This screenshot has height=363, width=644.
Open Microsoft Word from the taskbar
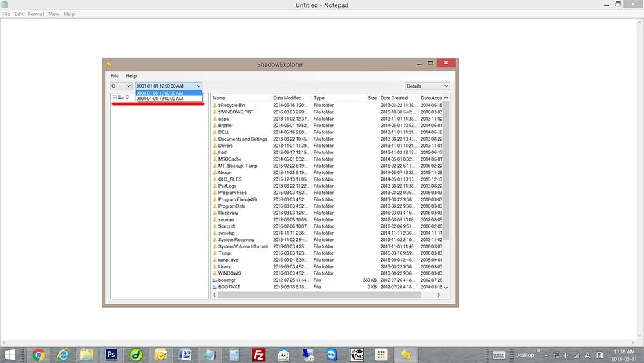185,355
